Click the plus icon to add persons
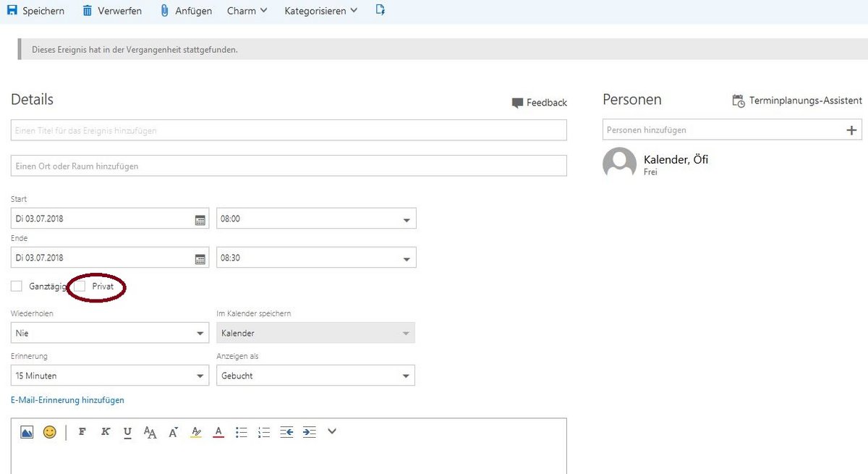Viewport: 868px width, 474px height. [x=851, y=130]
